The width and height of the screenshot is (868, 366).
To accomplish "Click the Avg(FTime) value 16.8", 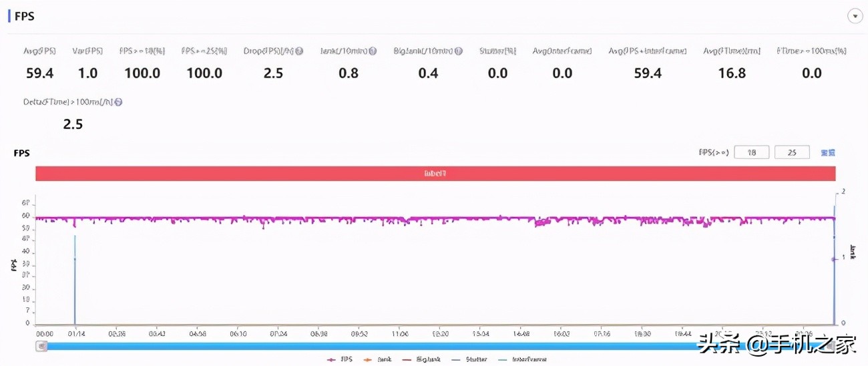I will 732,73.
